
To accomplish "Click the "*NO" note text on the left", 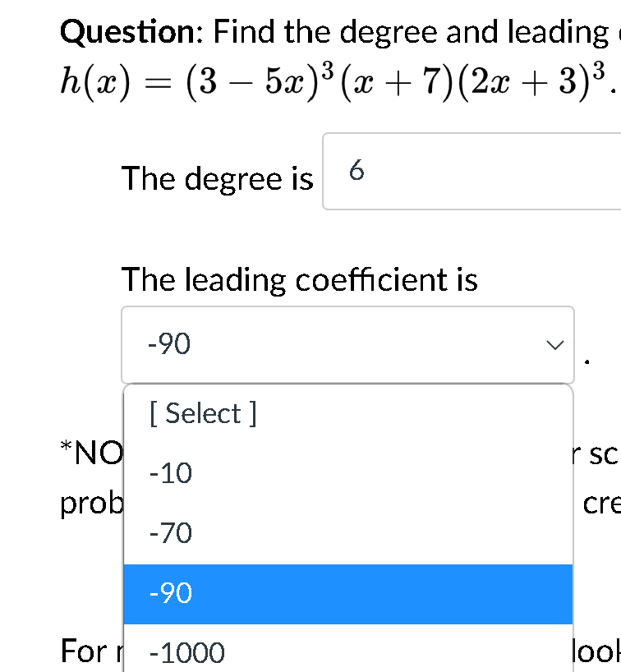I will 90,453.
